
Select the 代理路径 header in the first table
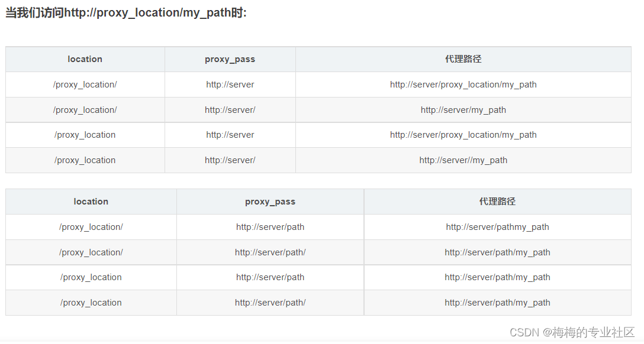pos(463,59)
